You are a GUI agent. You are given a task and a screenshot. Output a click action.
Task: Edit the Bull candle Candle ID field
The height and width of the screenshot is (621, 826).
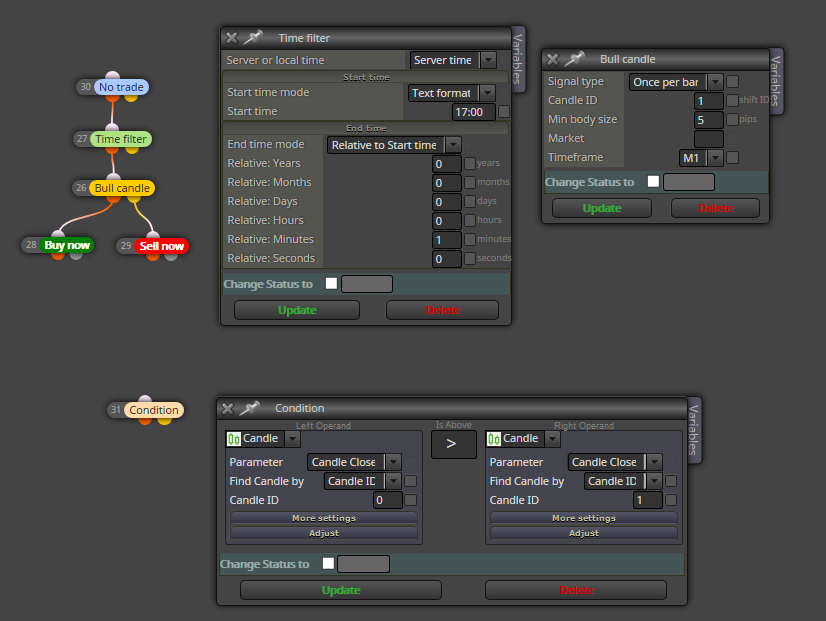point(709,101)
